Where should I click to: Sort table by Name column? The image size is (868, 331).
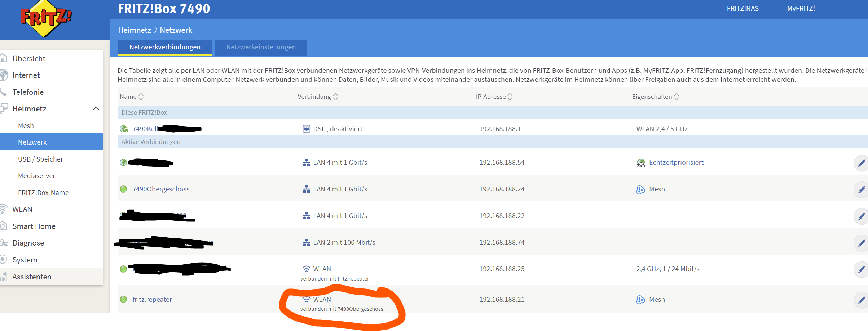tap(132, 97)
